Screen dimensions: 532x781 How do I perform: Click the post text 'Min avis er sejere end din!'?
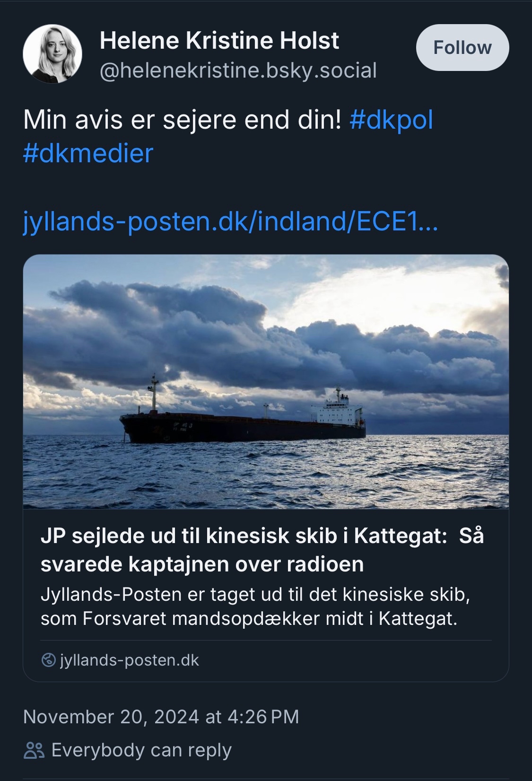click(x=182, y=120)
